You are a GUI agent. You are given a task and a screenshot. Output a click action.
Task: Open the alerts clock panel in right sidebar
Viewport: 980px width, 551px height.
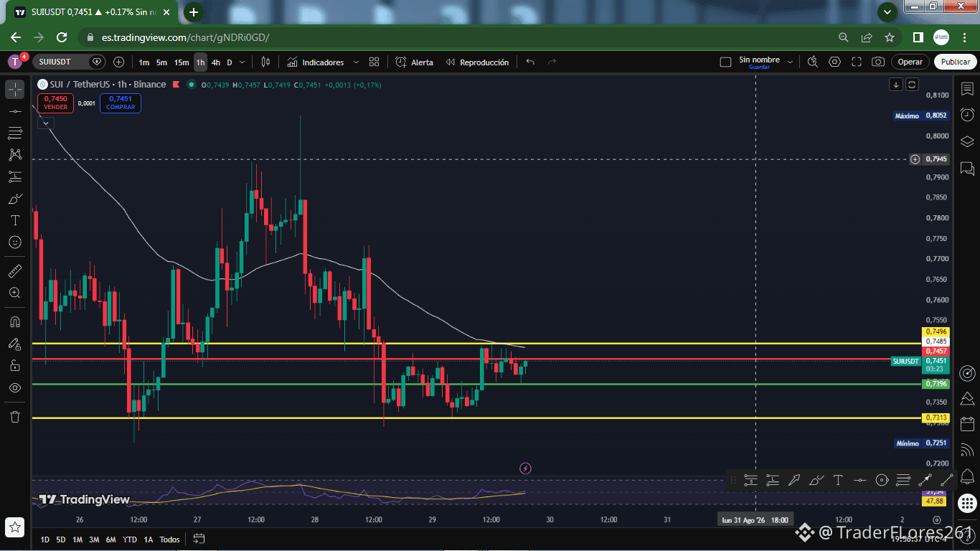(967, 115)
